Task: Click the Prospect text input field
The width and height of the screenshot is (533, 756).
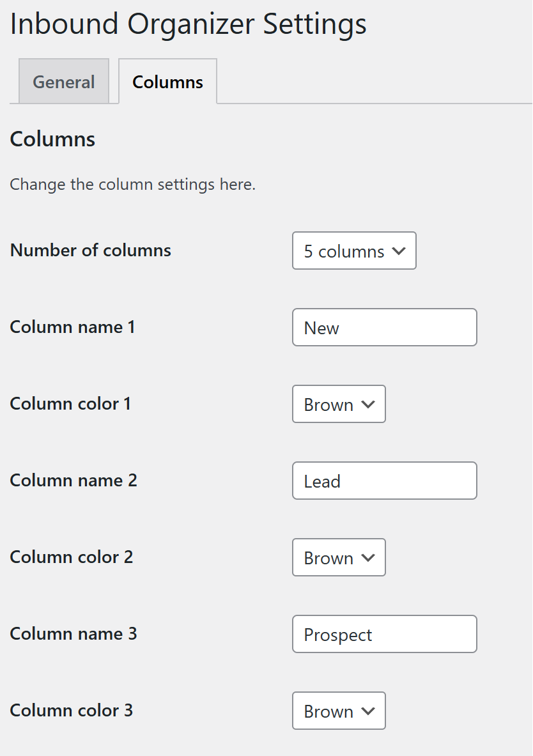Action: [384, 635]
